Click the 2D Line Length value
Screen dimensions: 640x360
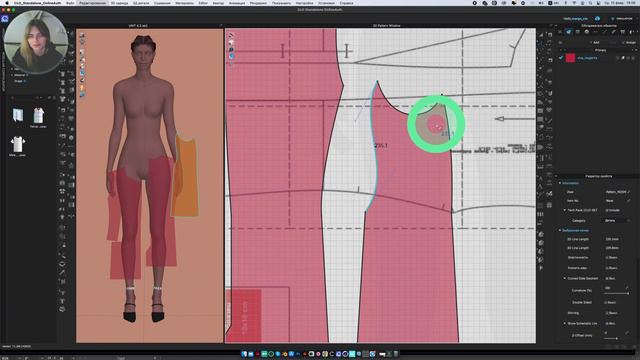point(612,239)
